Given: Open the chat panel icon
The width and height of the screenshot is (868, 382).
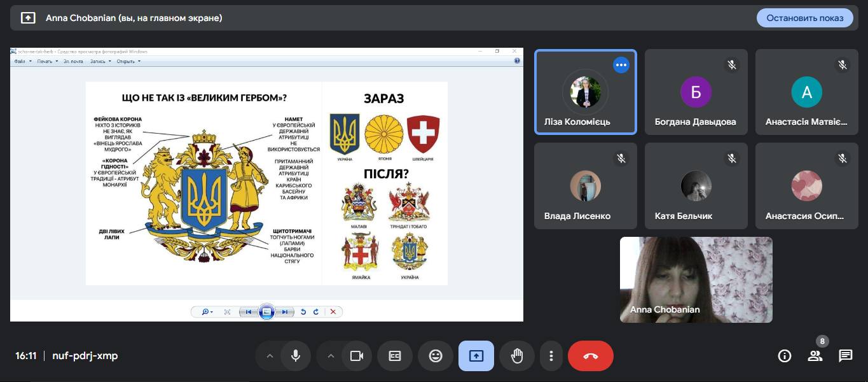Looking at the screenshot, I should (x=845, y=356).
